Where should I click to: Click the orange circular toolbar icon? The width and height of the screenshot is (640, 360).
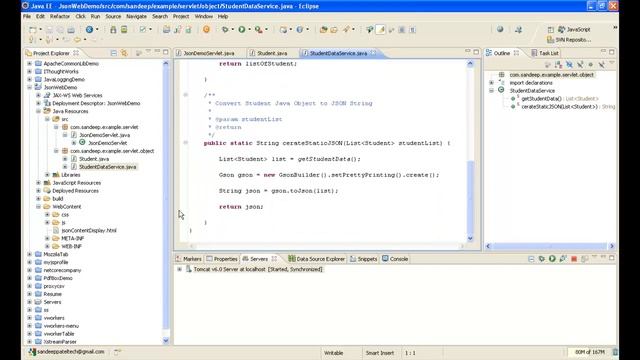(207, 29)
